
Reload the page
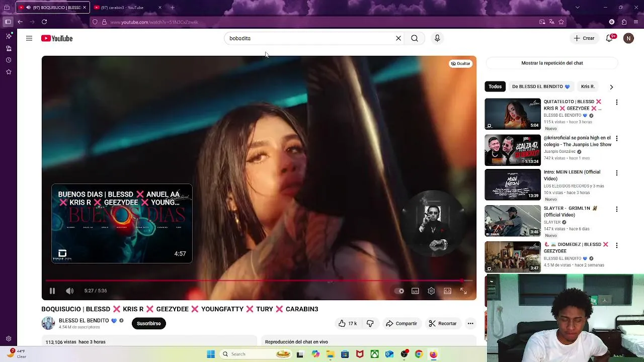(44, 22)
